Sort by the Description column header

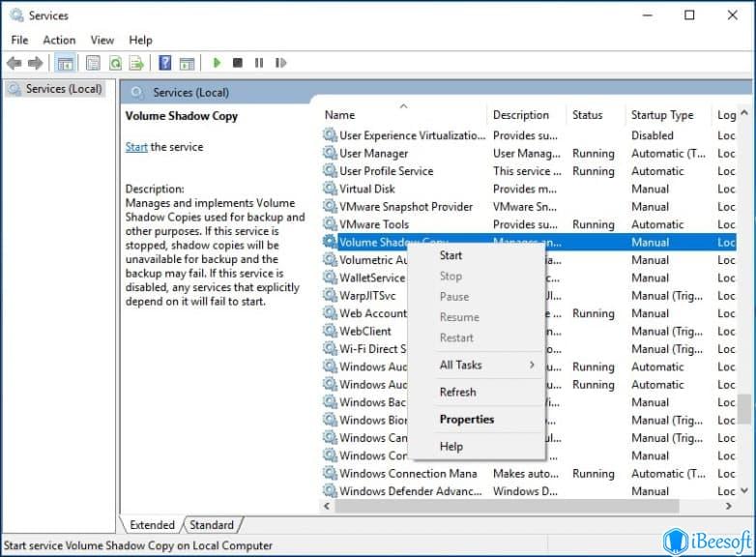(526, 115)
